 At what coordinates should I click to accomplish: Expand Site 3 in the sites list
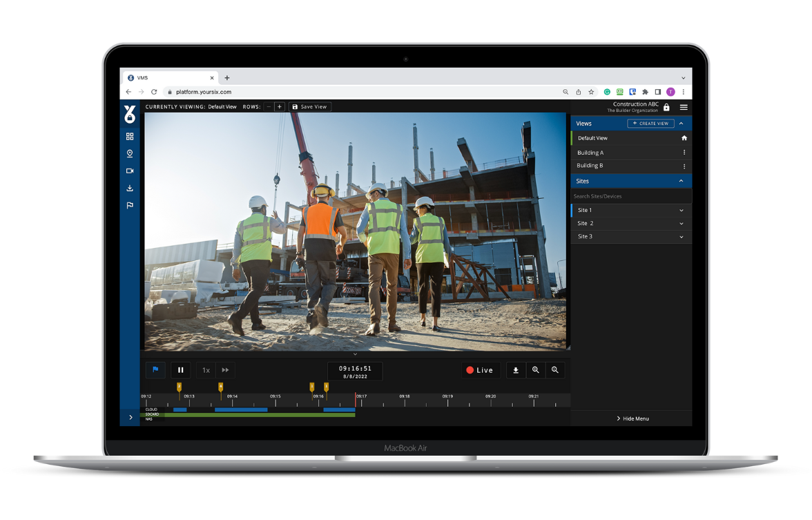point(681,237)
